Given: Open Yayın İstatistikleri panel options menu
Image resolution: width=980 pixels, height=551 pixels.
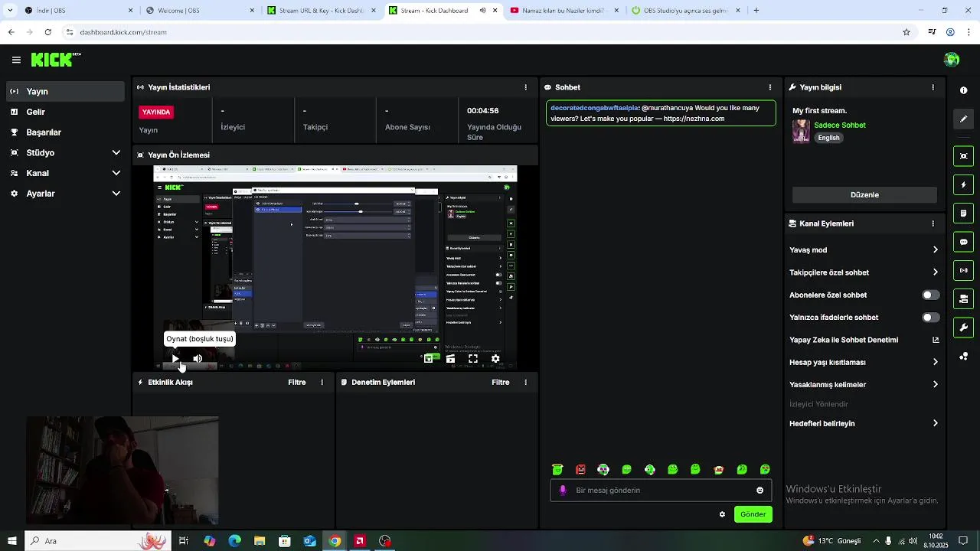Looking at the screenshot, I should coord(525,87).
